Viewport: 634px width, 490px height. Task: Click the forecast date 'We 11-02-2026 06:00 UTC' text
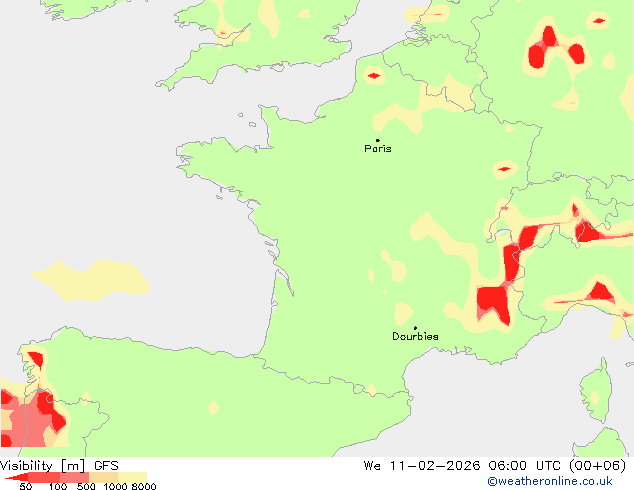(462, 466)
